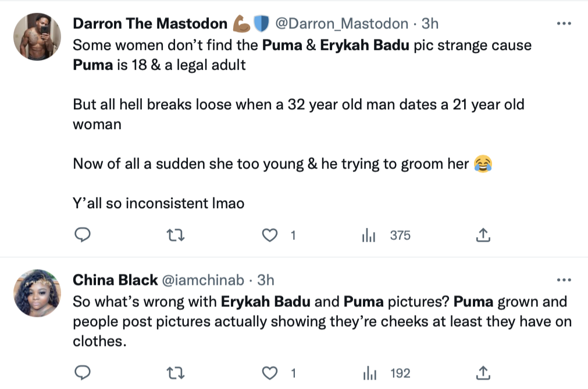The image size is (588, 389).
Task: Click China Black's profile picture
Action: point(37,293)
